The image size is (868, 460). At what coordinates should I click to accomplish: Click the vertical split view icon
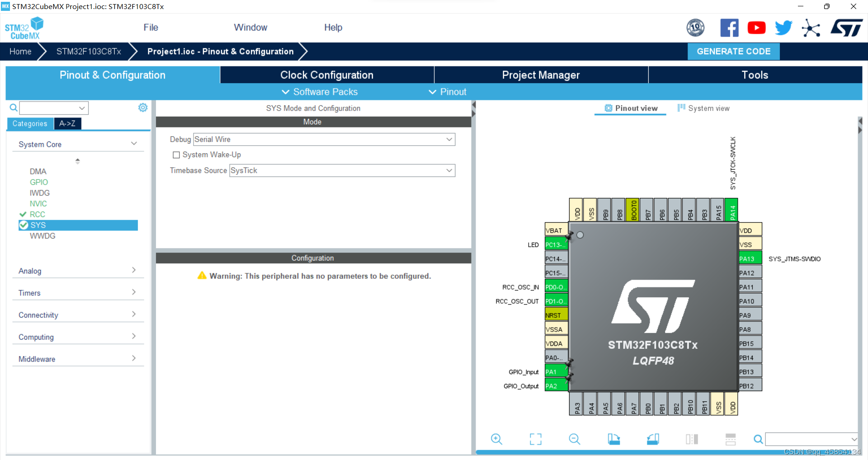click(692, 439)
